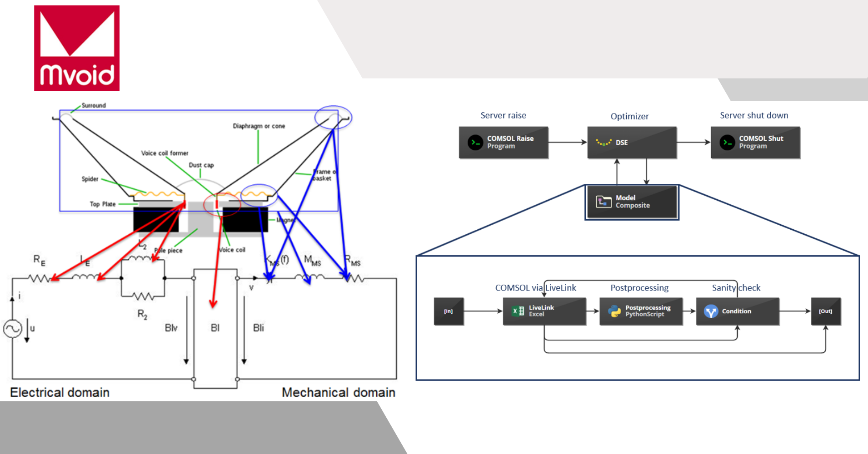Click the Mvoid logo
868x454 pixels.
[77, 48]
